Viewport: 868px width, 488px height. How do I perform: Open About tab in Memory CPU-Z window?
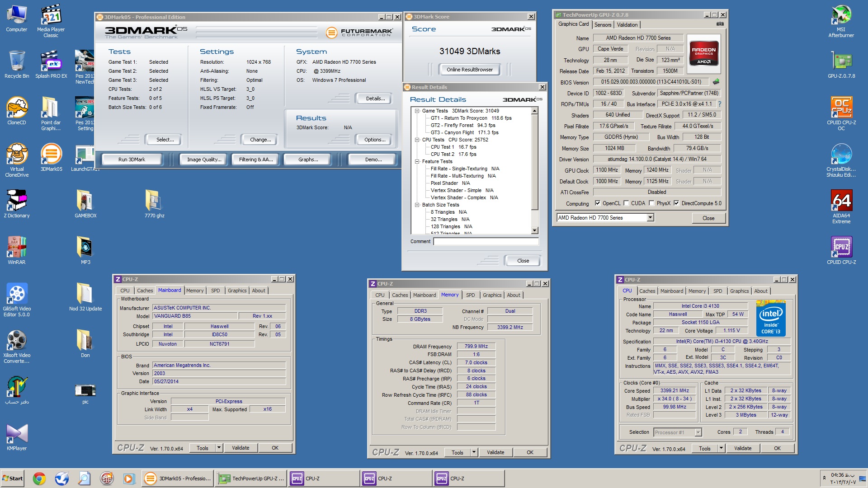513,295
